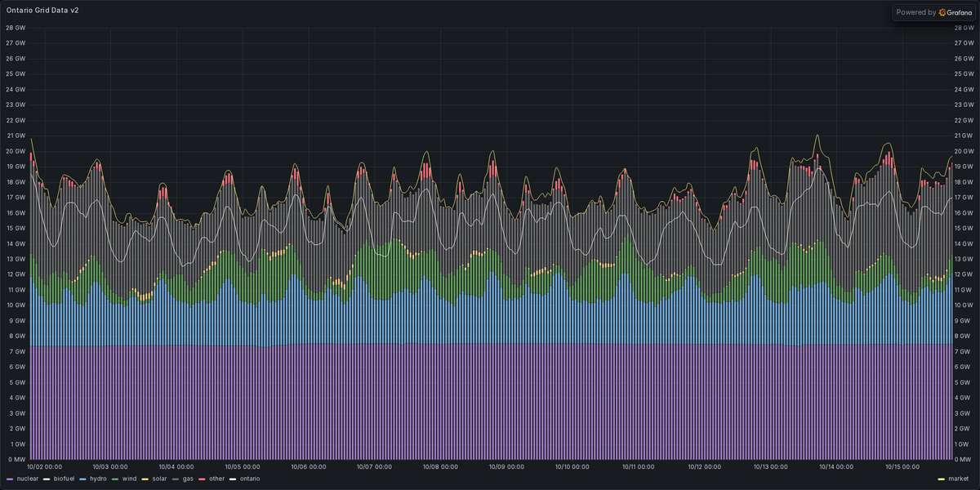The height and width of the screenshot is (490, 980).
Task: Click the red other color swatch
Action: pyautogui.click(x=203, y=479)
